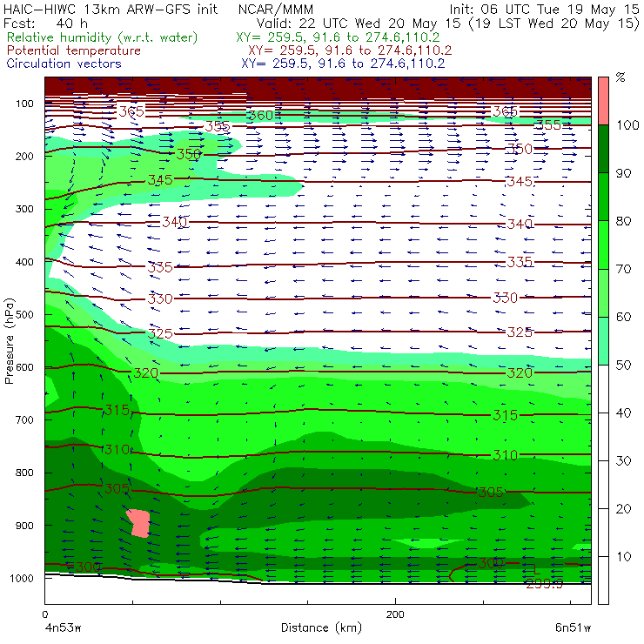
Task: Click the '0' distance axis tick label
Action: tap(45, 614)
